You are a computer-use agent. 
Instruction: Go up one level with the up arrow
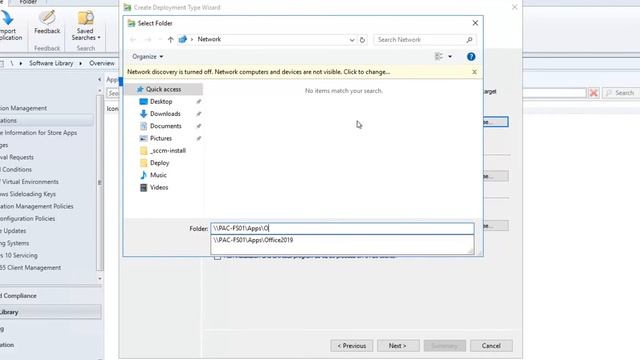click(171, 40)
